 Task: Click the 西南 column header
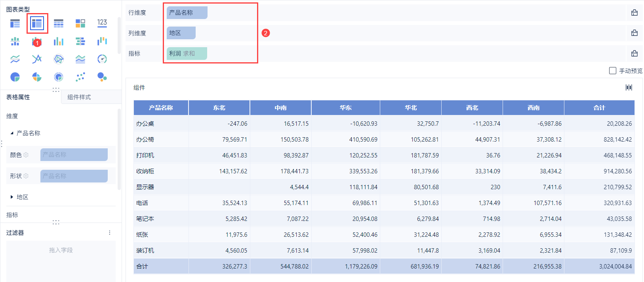point(533,107)
